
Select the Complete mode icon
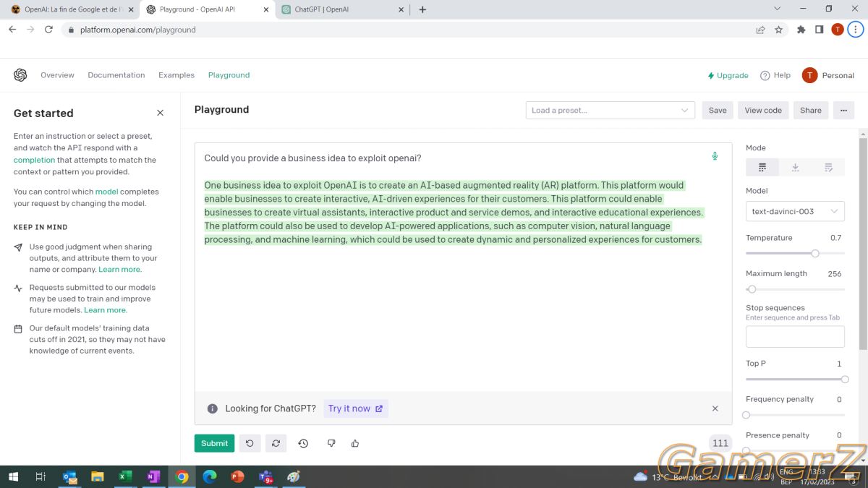coord(762,167)
